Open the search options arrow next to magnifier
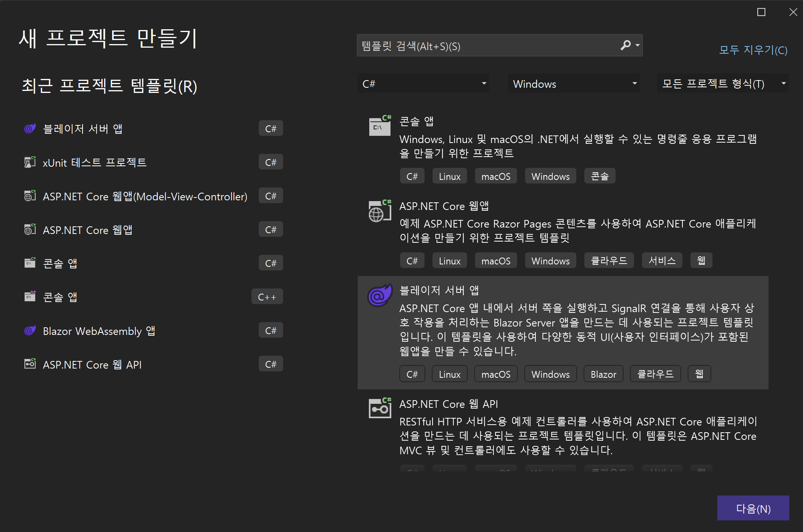 coord(637,45)
